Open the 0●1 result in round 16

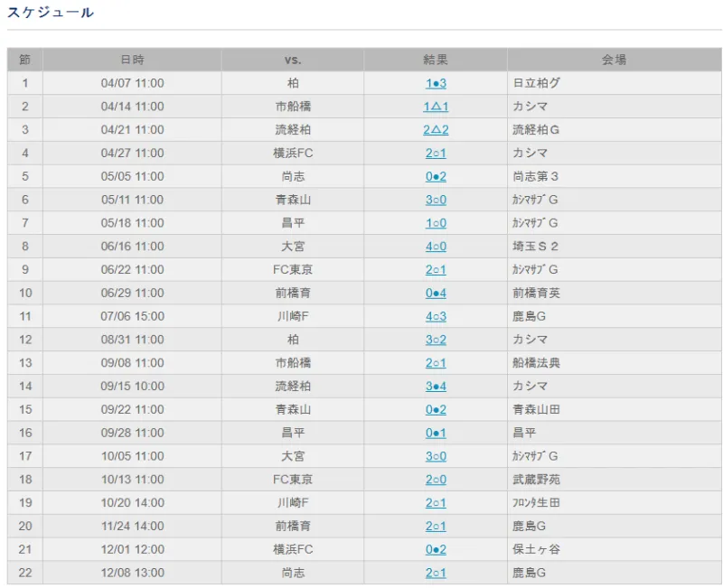pyautogui.click(x=436, y=433)
